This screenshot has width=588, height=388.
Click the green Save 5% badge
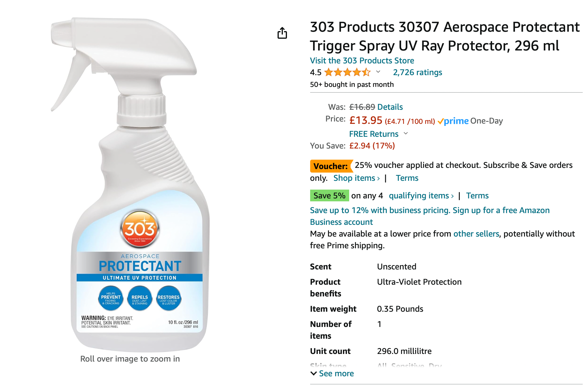click(330, 195)
